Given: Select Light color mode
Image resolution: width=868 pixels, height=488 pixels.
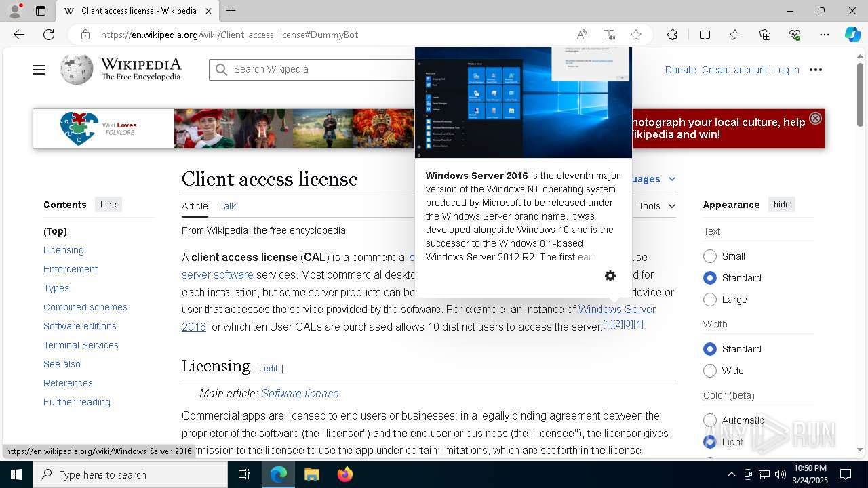Looking at the screenshot, I should tap(710, 442).
